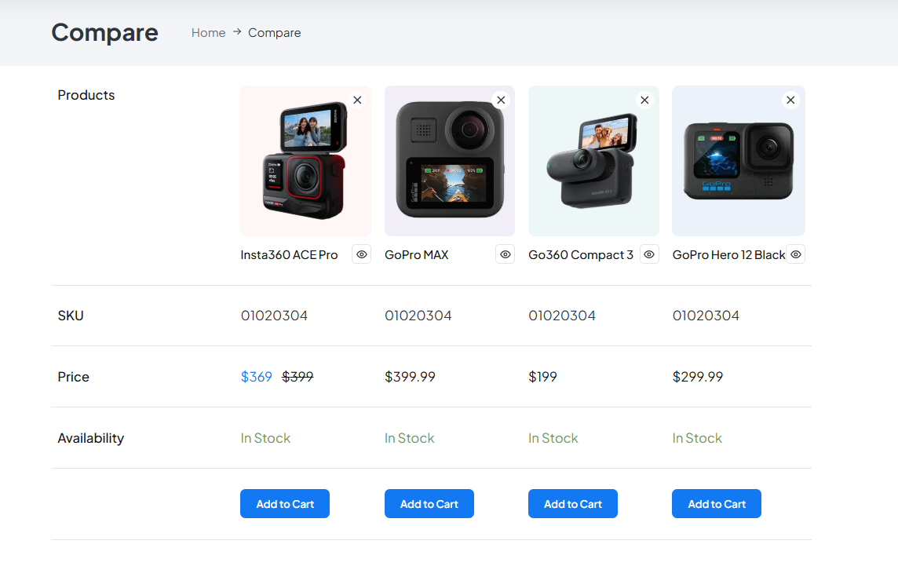The image size is (898, 588).
Task: Quick view Go360 Compact 3 eye icon
Action: [x=649, y=254]
